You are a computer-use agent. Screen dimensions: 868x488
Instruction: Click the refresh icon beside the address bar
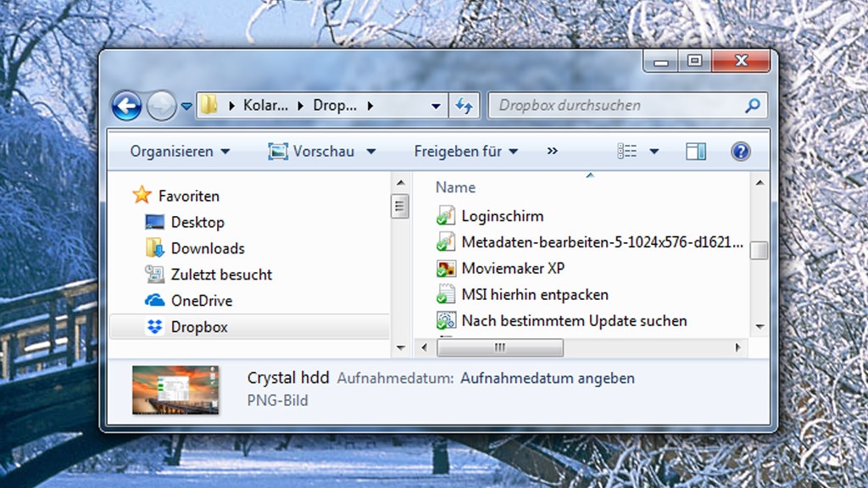pyautogui.click(x=465, y=105)
